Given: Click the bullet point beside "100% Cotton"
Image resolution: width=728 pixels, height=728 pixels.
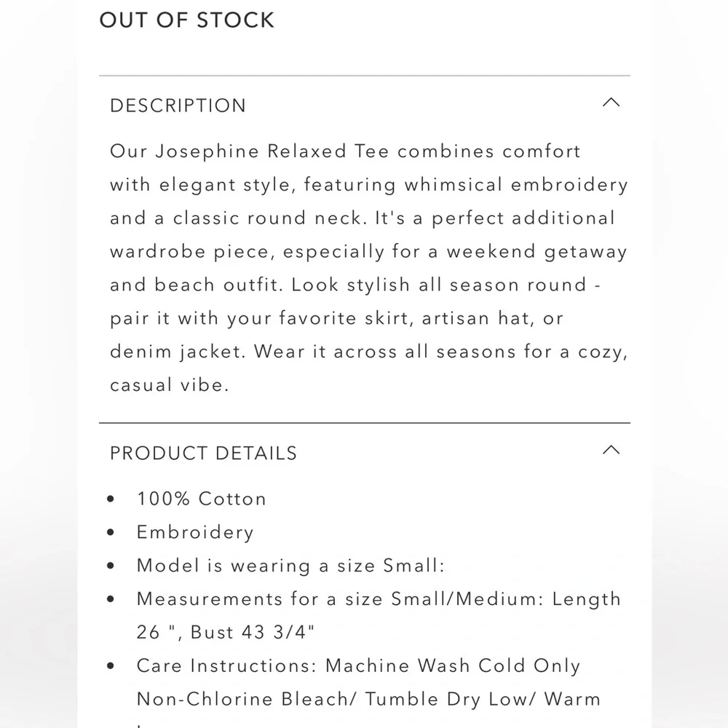Looking at the screenshot, I should click(x=111, y=499).
